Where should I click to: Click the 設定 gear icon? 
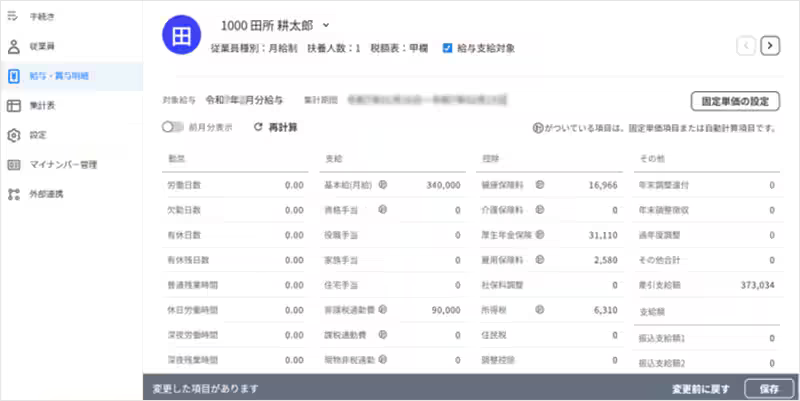pyautogui.click(x=13, y=134)
